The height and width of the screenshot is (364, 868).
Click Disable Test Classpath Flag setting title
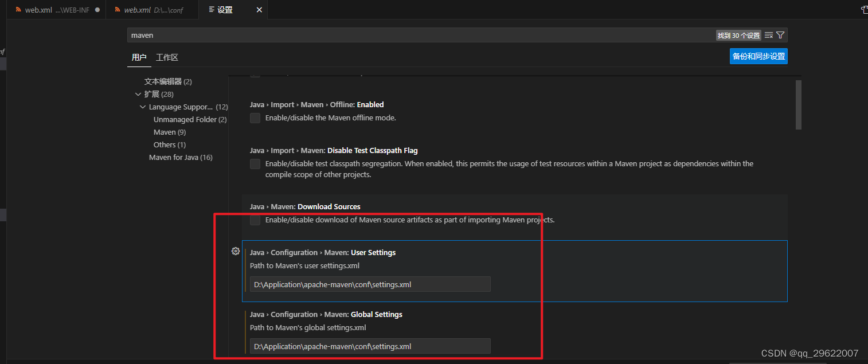point(334,151)
